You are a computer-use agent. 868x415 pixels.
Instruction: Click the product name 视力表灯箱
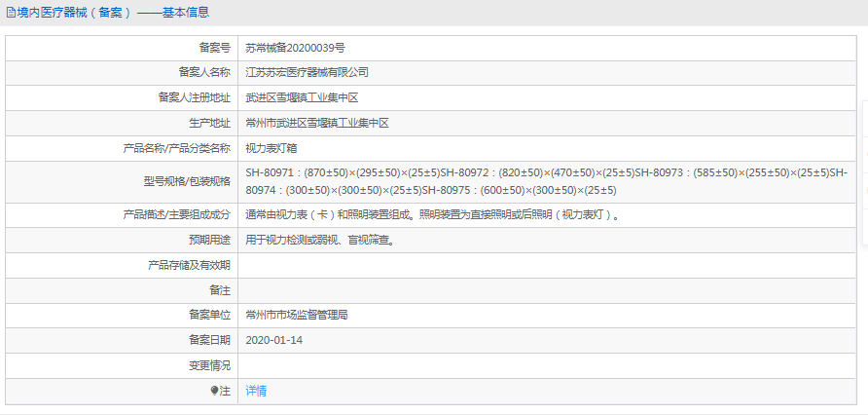pyautogui.click(x=274, y=148)
